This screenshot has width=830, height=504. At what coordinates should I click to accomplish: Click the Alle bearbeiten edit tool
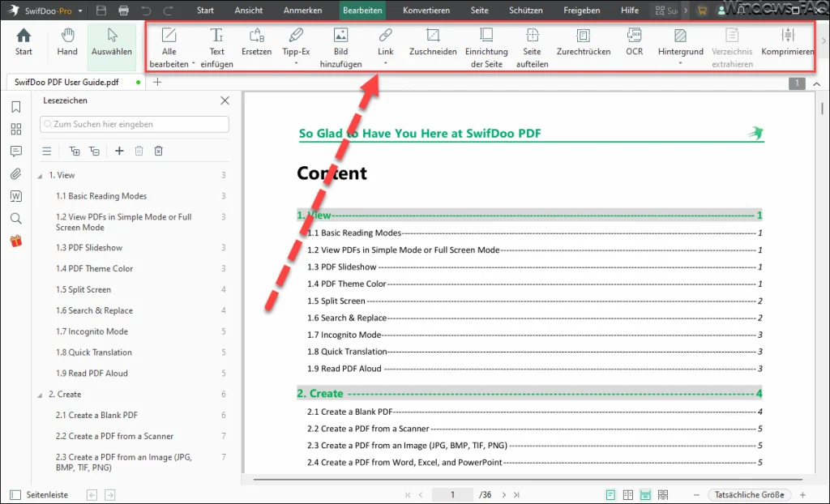(169, 36)
